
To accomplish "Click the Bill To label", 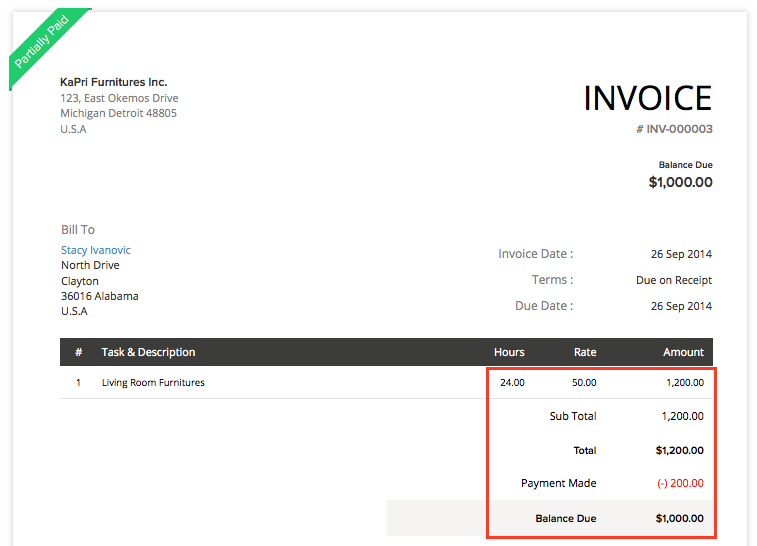I will point(78,230).
